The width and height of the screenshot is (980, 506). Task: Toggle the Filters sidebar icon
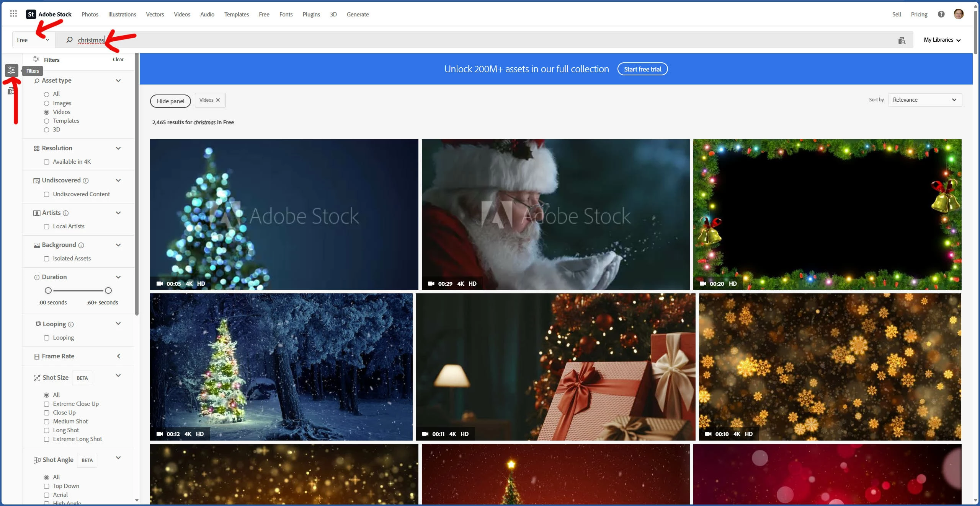(11, 70)
